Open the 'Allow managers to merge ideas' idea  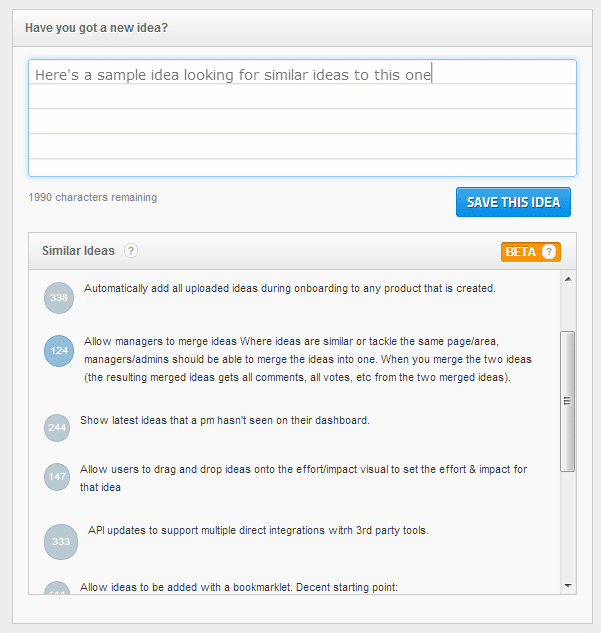pyautogui.click(x=308, y=359)
